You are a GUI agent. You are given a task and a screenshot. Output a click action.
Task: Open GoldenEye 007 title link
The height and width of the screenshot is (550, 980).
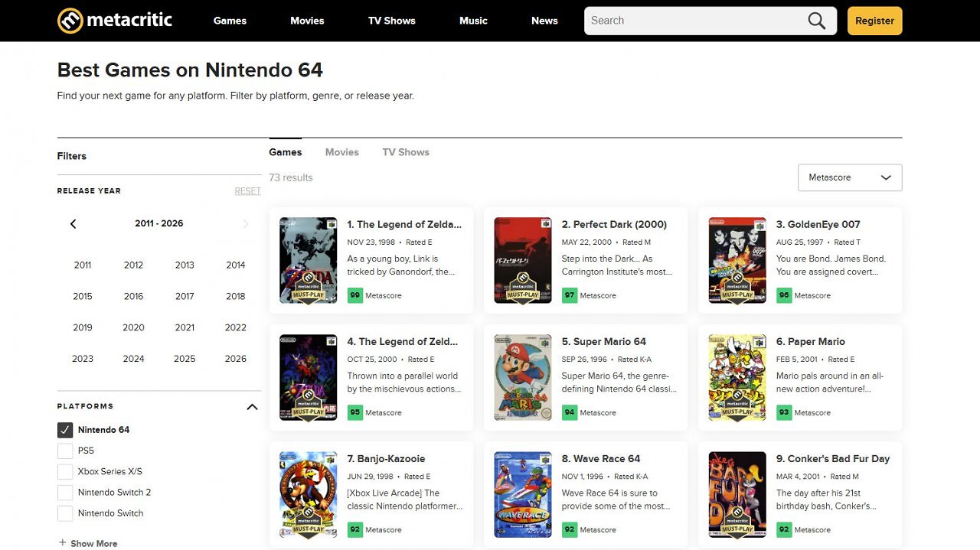click(x=818, y=224)
